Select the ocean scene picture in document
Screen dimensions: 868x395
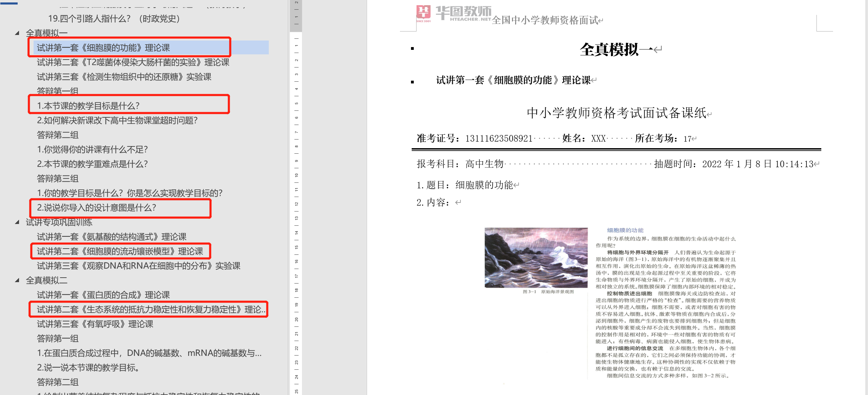point(536,258)
